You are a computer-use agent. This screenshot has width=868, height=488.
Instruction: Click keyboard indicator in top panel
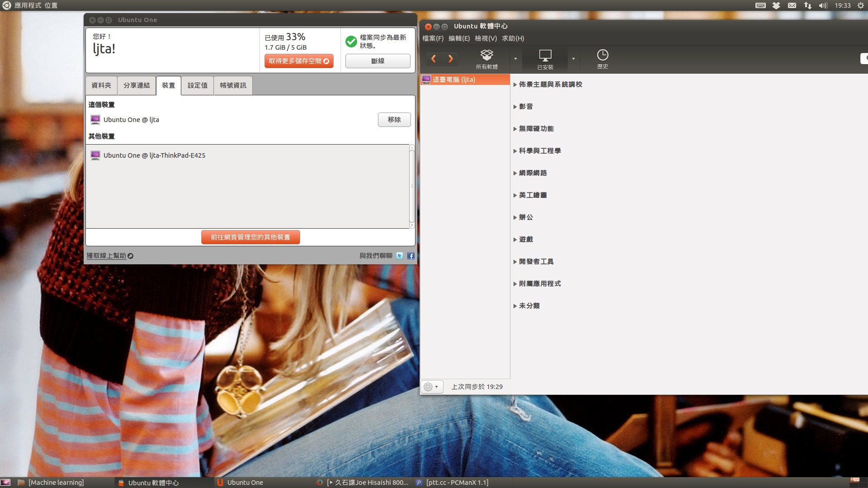[x=760, y=5]
